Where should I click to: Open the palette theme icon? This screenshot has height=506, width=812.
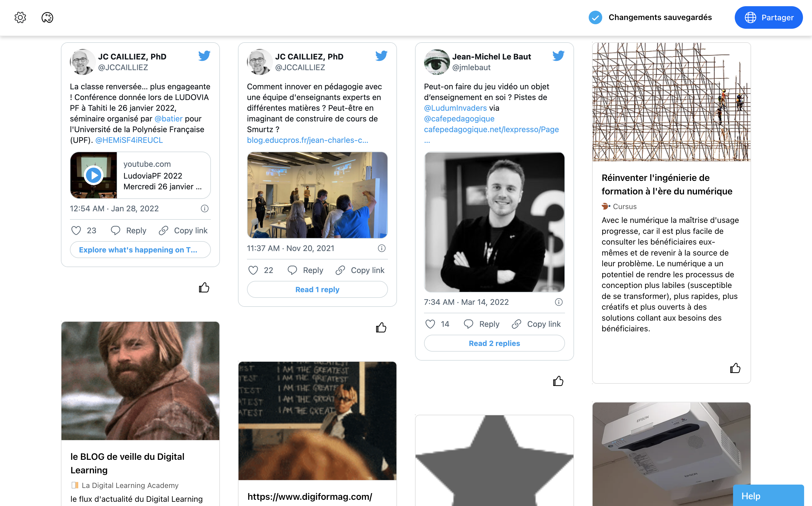click(47, 17)
